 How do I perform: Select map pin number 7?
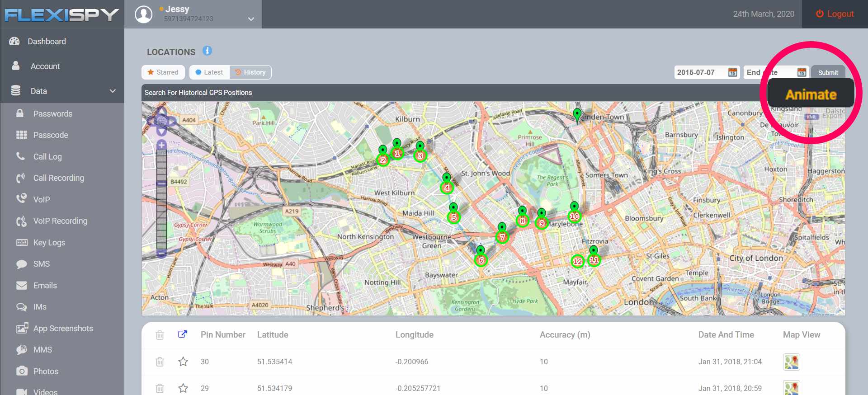click(502, 237)
